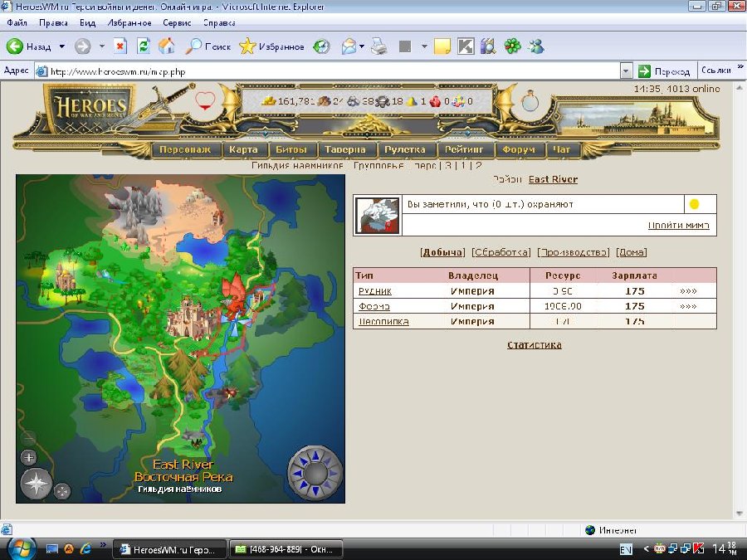Screen dimensions: 747x560
Task: Open the Рудник facility link
Action: 375,291
